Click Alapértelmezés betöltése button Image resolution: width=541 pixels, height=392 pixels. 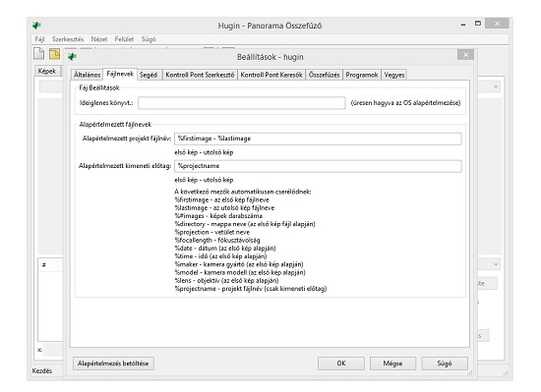point(113,364)
